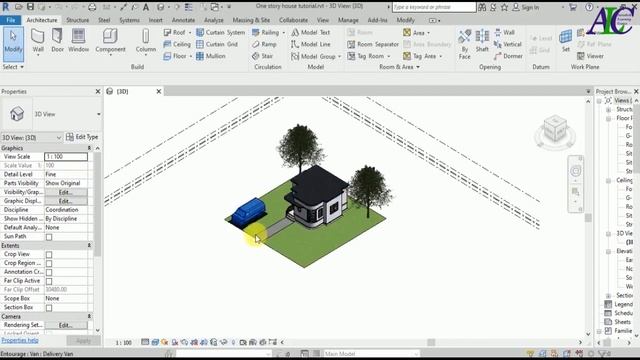
Task: Close the {3D} view tab
Action: (159, 91)
